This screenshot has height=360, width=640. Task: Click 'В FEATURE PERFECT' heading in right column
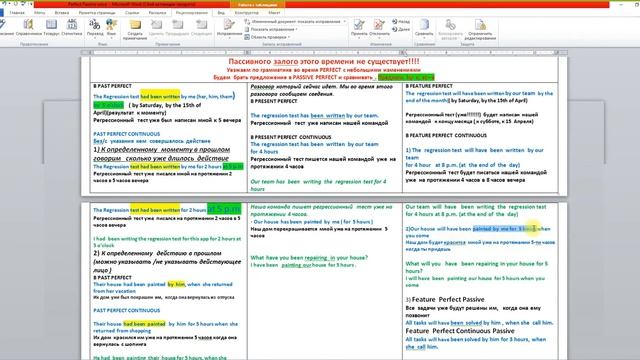pos(429,86)
